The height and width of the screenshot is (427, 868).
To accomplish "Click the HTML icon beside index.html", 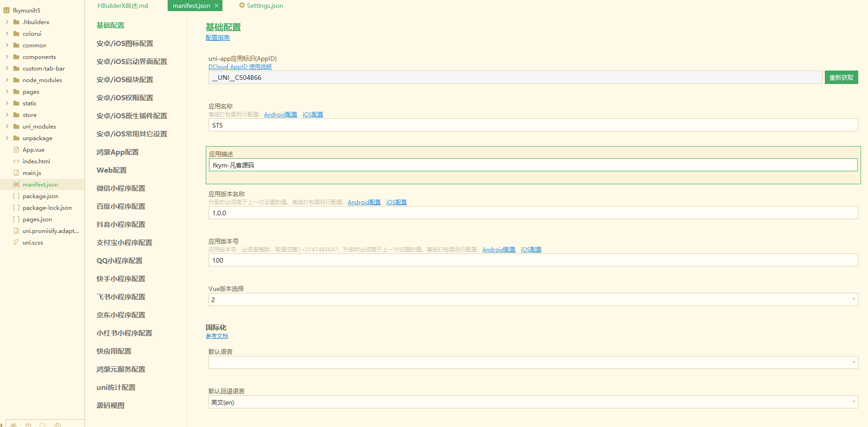I will click(16, 161).
